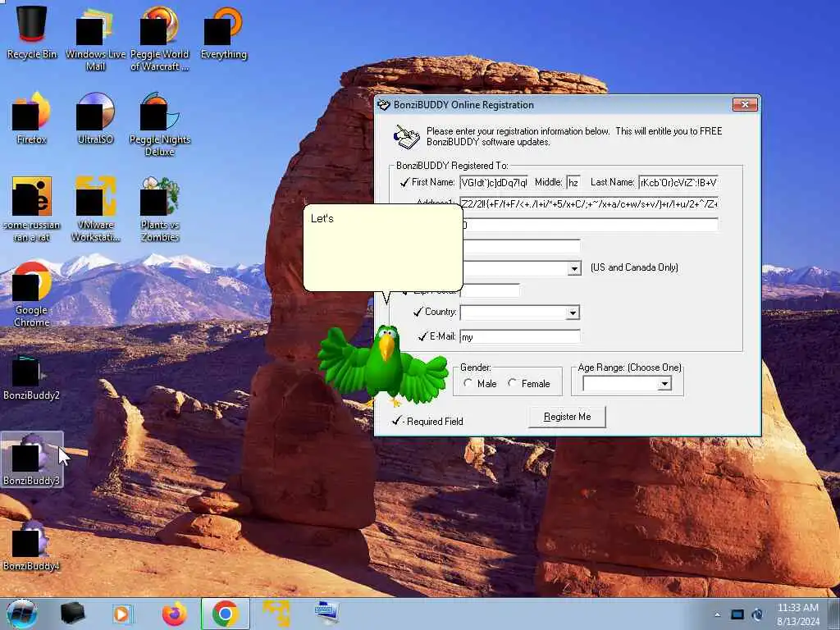The height and width of the screenshot is (630, 840).
Task: Select the Firefox desktop shortcut
Action: 32,118
